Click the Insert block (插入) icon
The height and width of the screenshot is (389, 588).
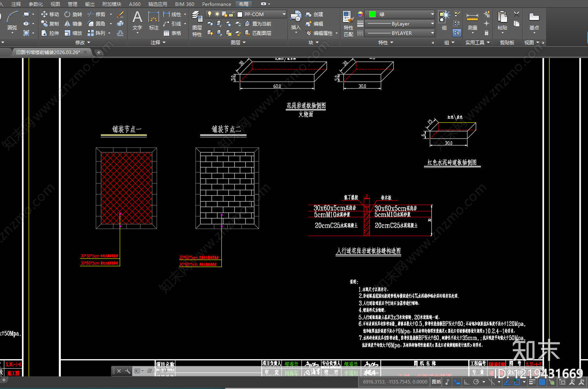296,16
